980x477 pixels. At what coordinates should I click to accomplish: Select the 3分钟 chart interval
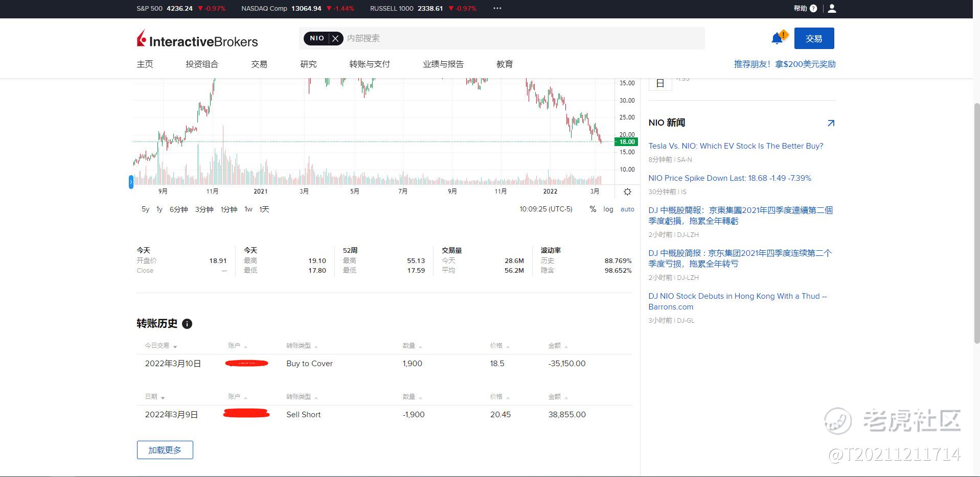[x=204, y=209]
